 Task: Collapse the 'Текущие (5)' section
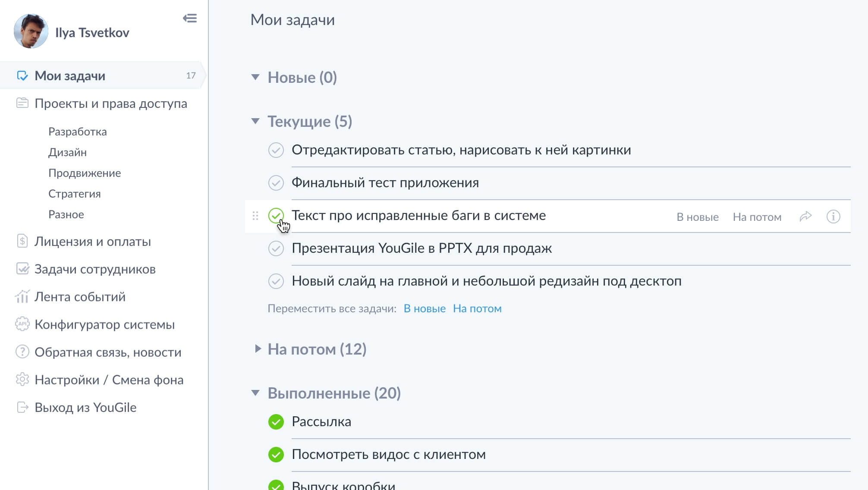click(255, 121)
